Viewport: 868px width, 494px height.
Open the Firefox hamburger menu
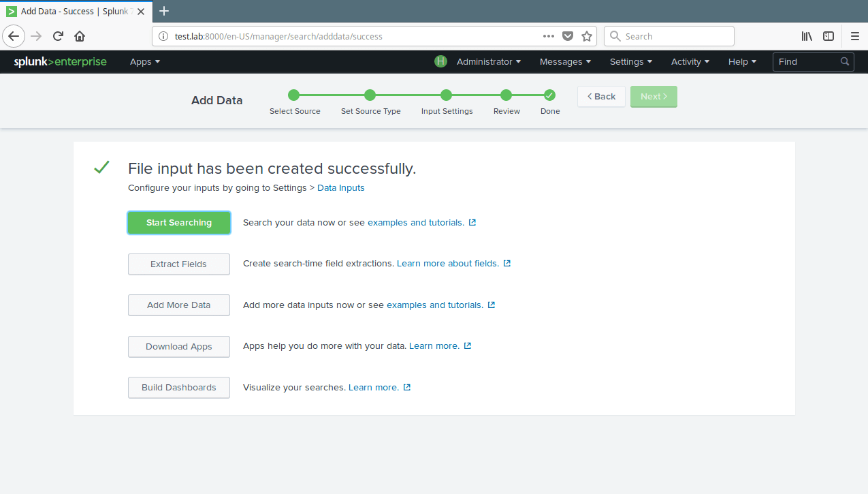tap(855, 37)
